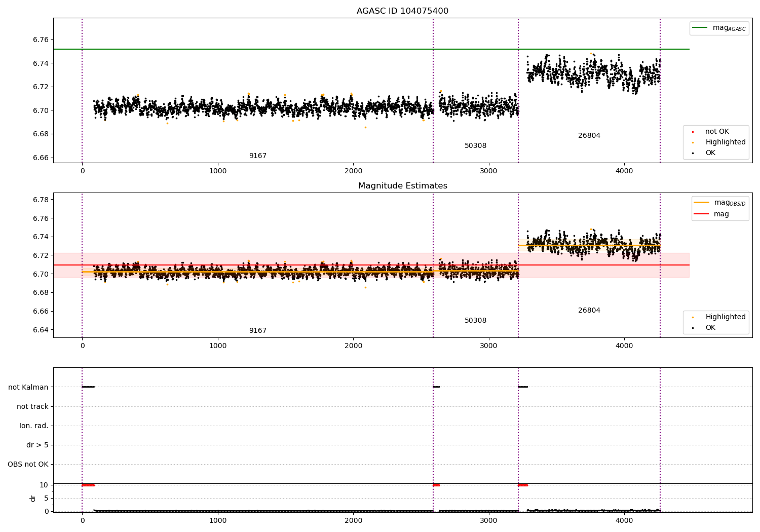This screenshot has height=532, width=760.
Task: Click 'Highlighted' legend entry in the top plot
Action: click(726, 142)
